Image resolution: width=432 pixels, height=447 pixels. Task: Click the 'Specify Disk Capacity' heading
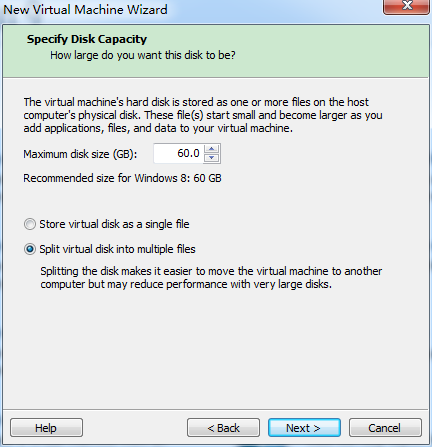tap(87, 39)
